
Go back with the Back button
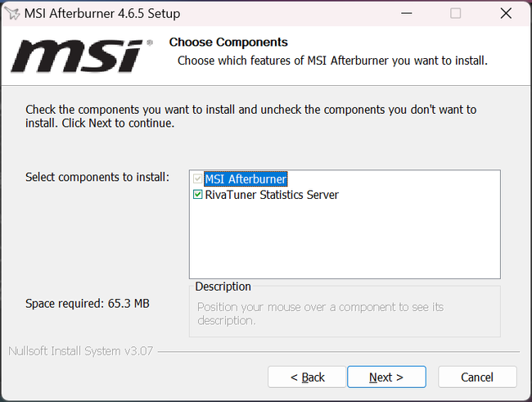[307, 377]
